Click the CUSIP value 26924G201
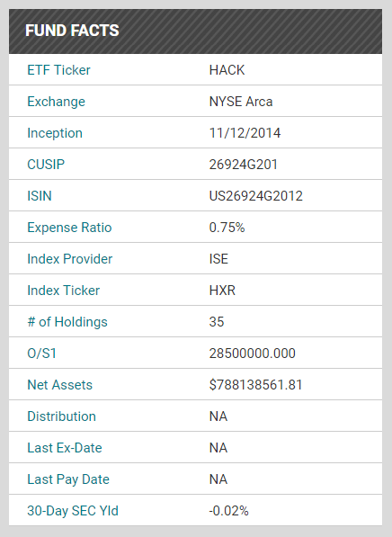Image resolution: width=392 pixels, height=537 pixels. (244, 165)
